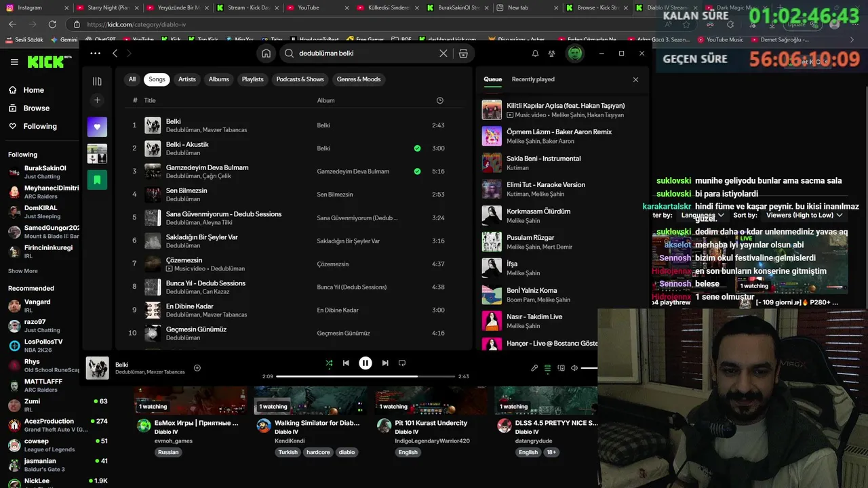Toggle shuffle in Spotify player
Image resolution: width=868 pixels, height=488 pixels.
[x=329, y=363]
